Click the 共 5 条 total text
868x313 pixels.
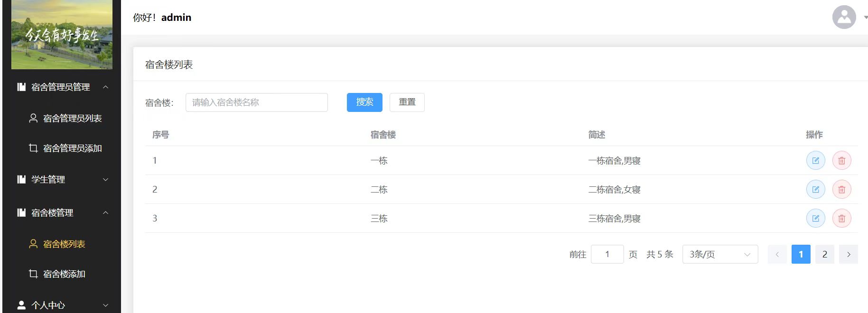(x=660, y=254)
